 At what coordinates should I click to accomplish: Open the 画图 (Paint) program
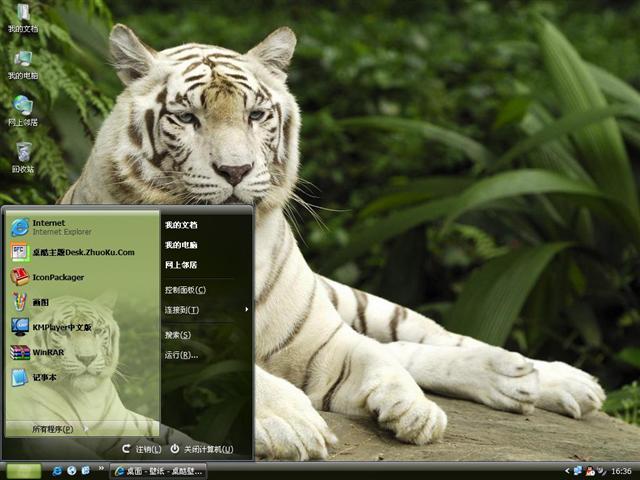click(40, 301)
